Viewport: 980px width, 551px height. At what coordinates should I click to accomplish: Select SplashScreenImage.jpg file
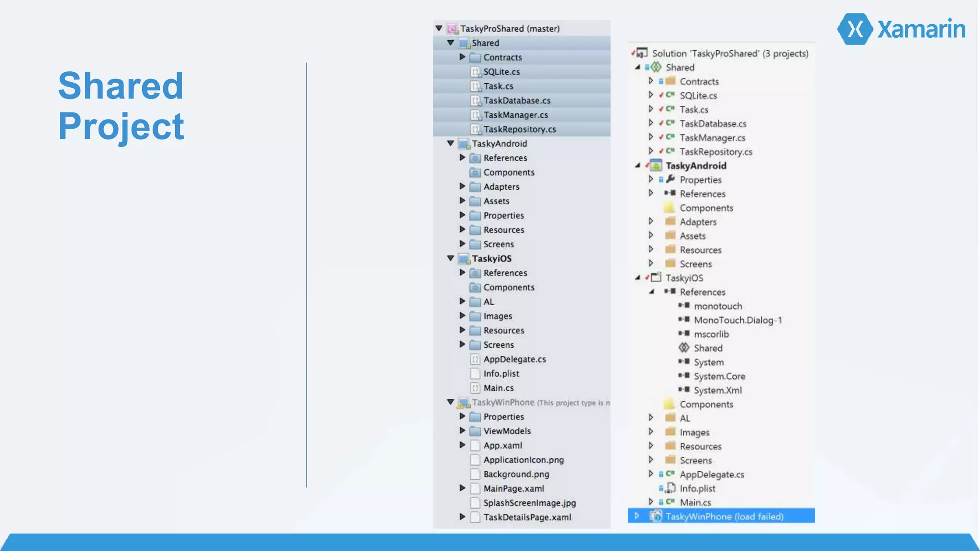click(x=529, y=503)
